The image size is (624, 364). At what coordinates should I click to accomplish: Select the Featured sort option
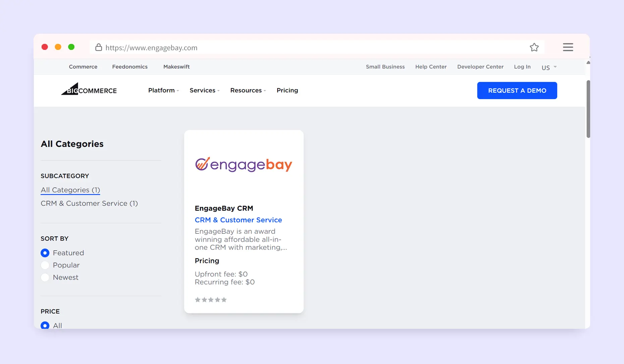point(45,253)
